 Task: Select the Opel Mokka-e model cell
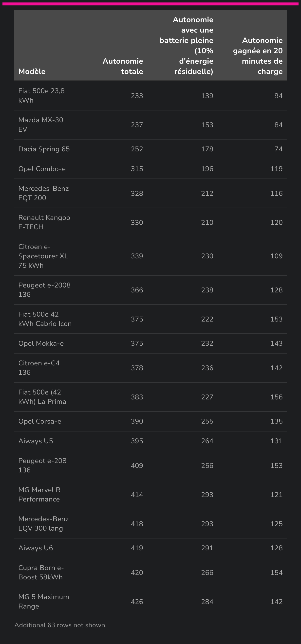[41, 343]
